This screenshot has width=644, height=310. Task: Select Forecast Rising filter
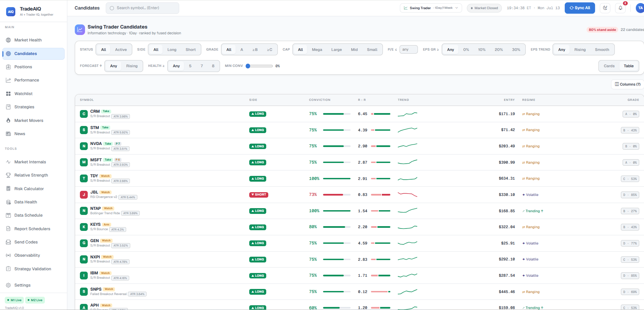[132, 66]
